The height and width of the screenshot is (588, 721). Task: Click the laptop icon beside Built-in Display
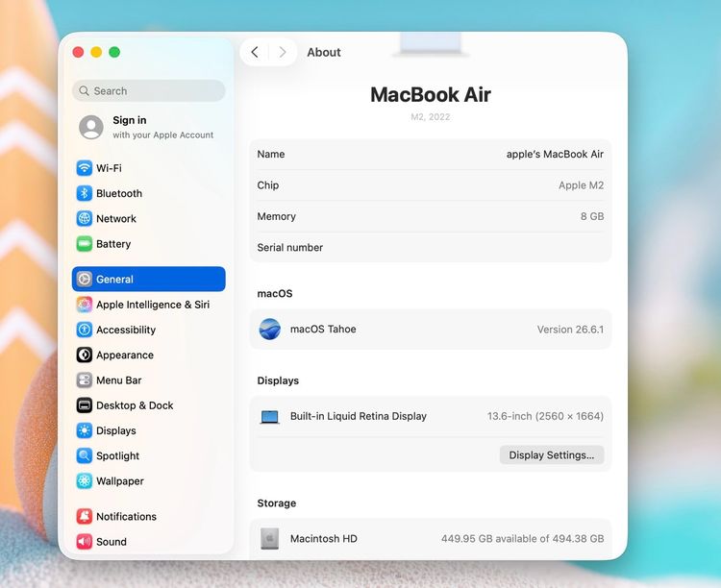[x=269, y=417]
